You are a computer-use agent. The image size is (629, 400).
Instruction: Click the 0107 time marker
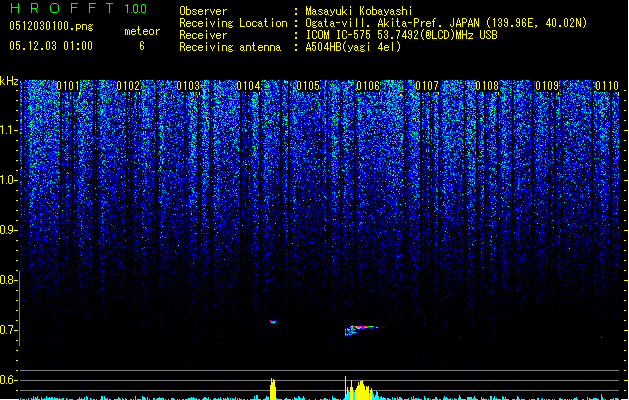click(427, 86)
